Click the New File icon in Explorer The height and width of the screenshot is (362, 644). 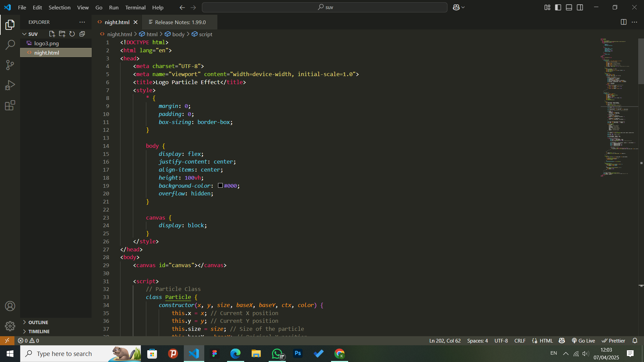pos(52,34)
